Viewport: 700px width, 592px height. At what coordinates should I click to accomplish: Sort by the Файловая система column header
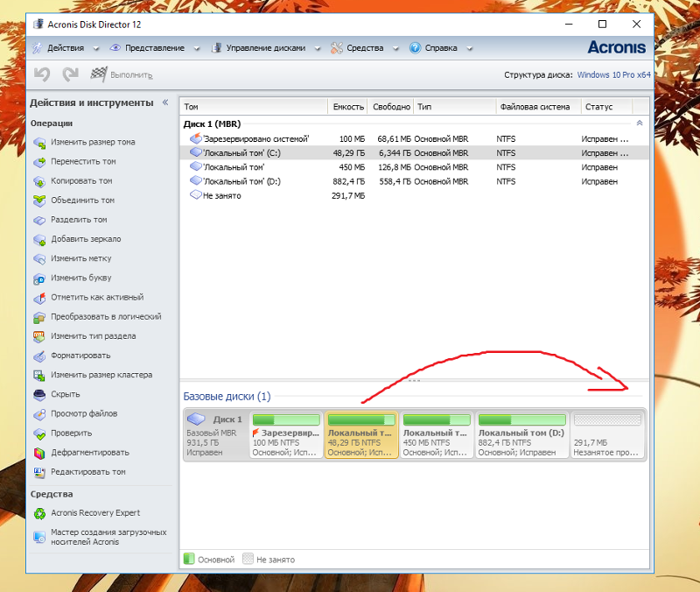coord(538,107)
